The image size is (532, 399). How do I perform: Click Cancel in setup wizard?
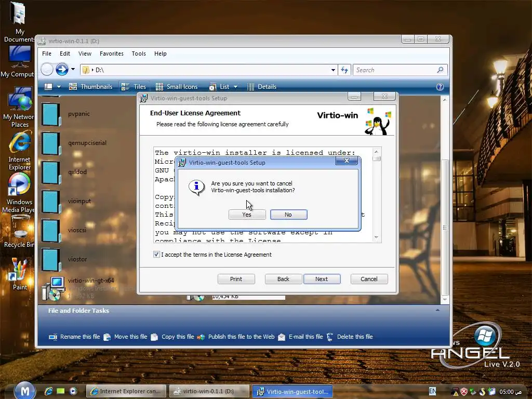[x=369, y=279]
